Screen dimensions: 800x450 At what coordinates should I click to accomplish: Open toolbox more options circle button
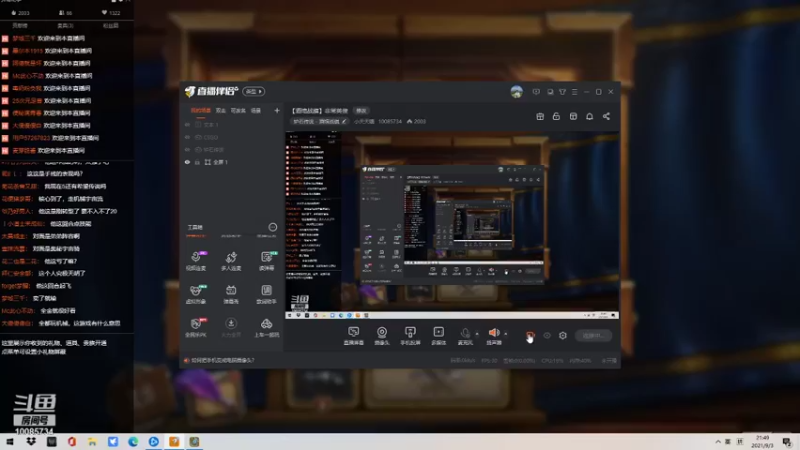pyautogui.click(x=272, y=227)
